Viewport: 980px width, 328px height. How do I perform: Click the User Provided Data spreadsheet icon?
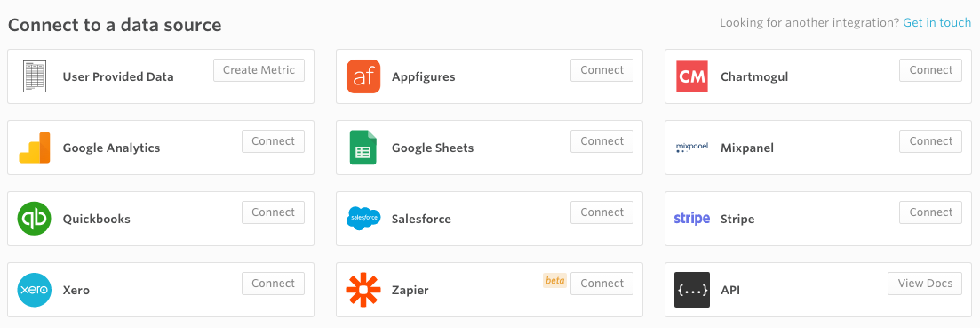[x=35, y=76]
